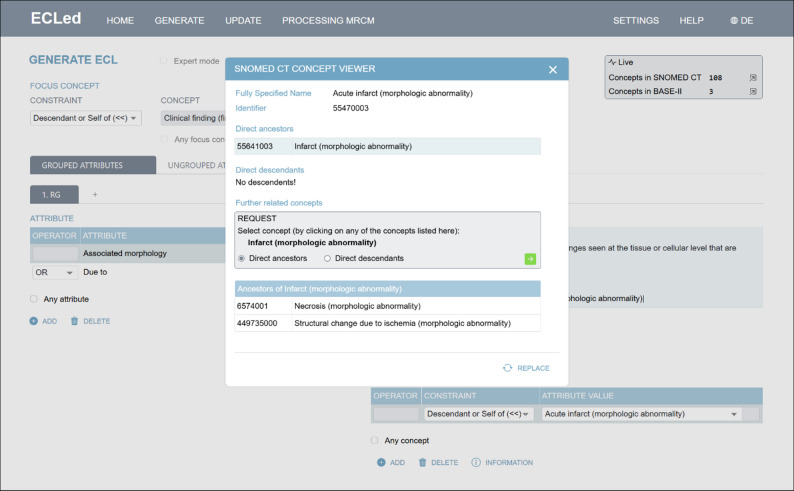
Task: Tick the Any concept checkbox
Action: click(374, 440)
